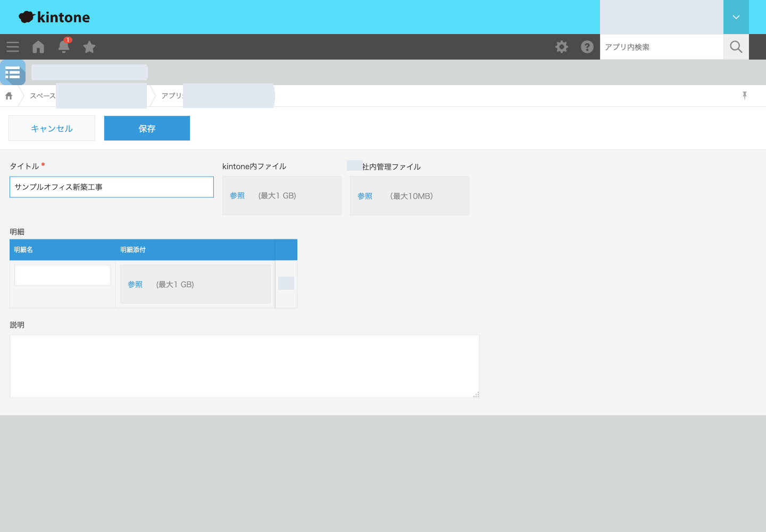Click the 社内管理ファイル label
766x532 pixels.
(x=392, y=167)
